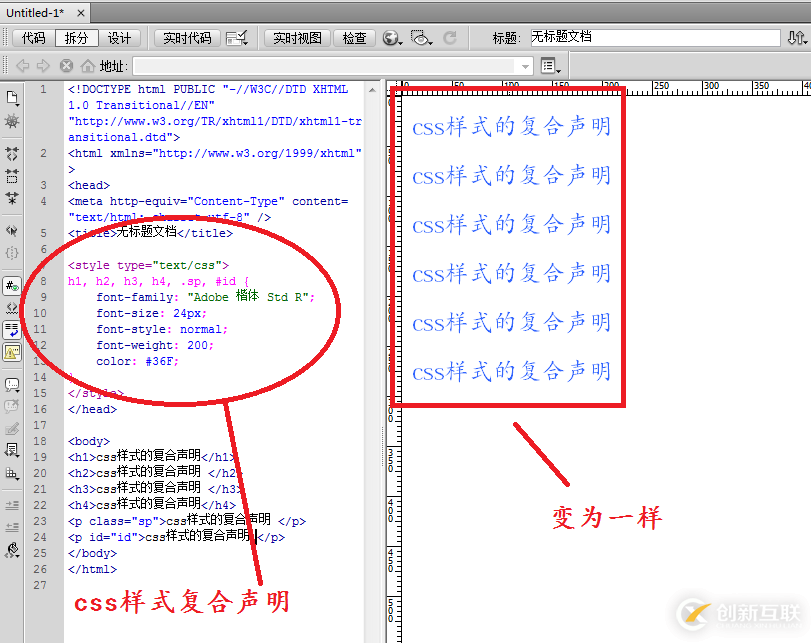
Task: Open browser compatibility check menu
Action: pyautogui.click(x=237, y=38)
